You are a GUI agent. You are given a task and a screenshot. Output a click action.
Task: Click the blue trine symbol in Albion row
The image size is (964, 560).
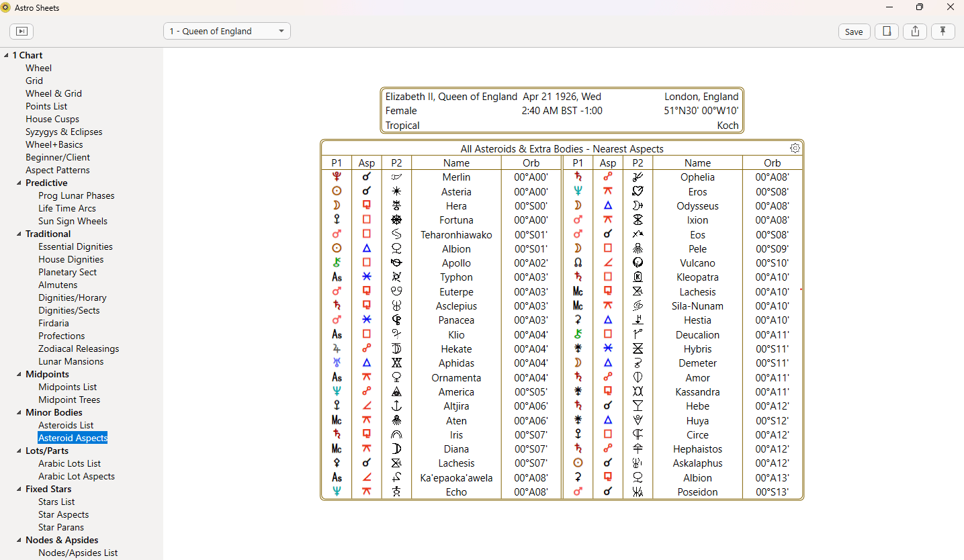click(367, 248)
